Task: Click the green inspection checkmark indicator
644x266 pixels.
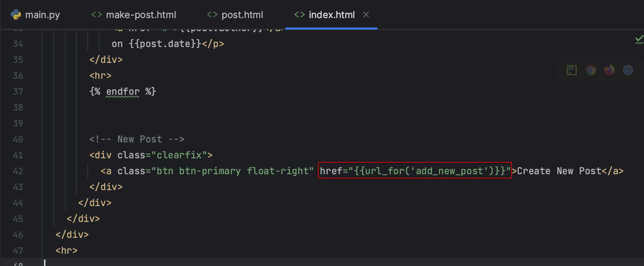Action: coord(639,39)
